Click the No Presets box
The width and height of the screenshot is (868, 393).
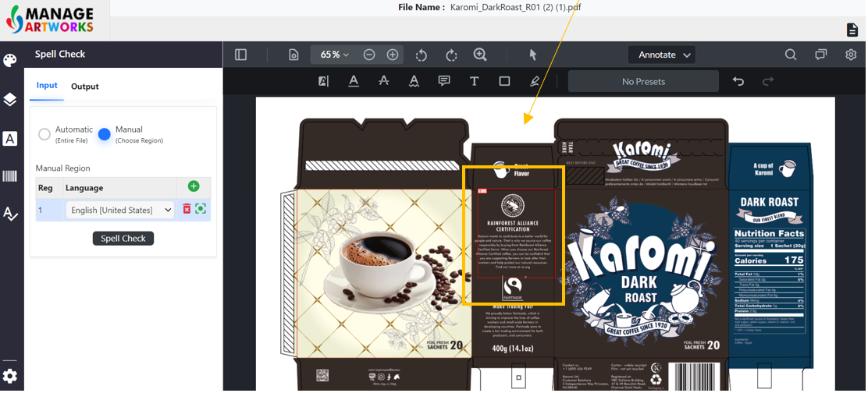643,81
